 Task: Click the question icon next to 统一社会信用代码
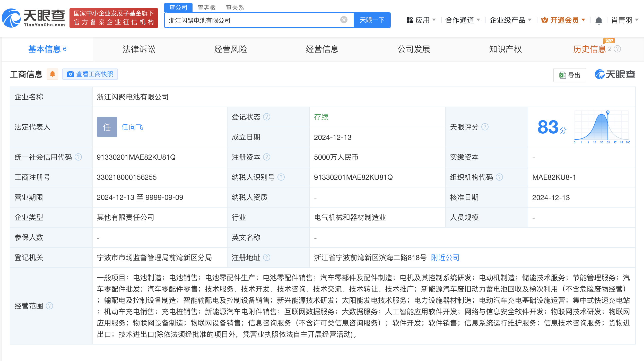[x=78, y=157]
